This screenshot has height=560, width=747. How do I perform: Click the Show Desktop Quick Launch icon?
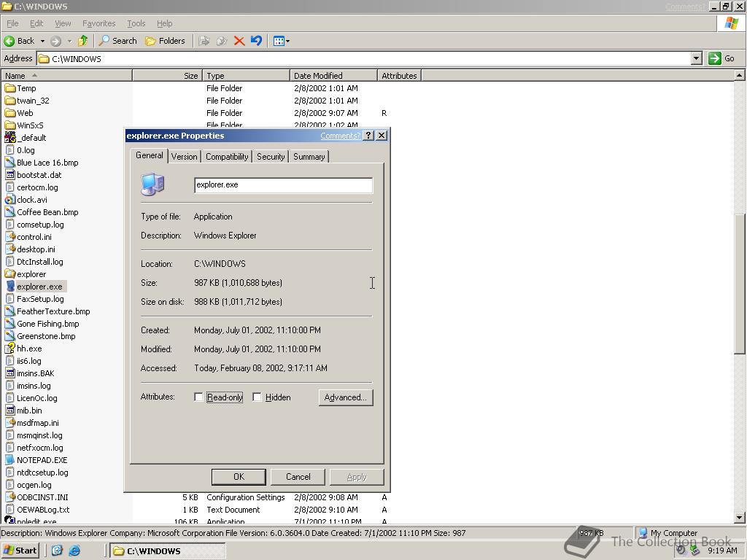pos(57,551)
